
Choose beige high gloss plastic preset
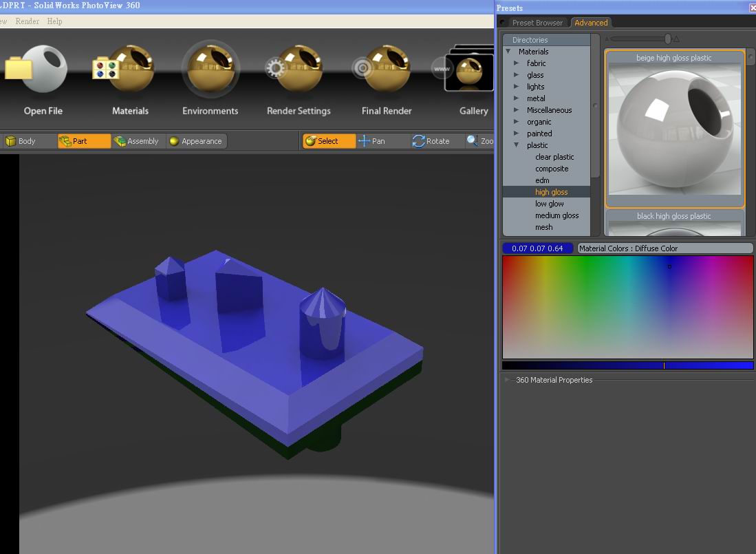(x=675, y=129)
